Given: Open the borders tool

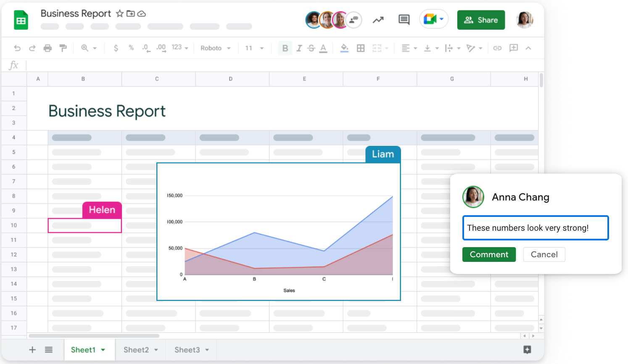Looking at the screenshot, I should [361, 48].
